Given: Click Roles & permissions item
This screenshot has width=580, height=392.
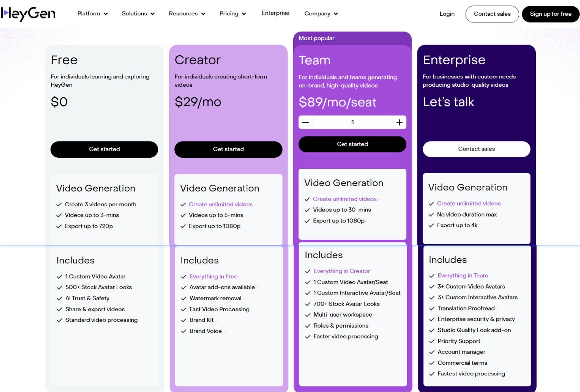Looking at the screenshot, I should 341,326.
